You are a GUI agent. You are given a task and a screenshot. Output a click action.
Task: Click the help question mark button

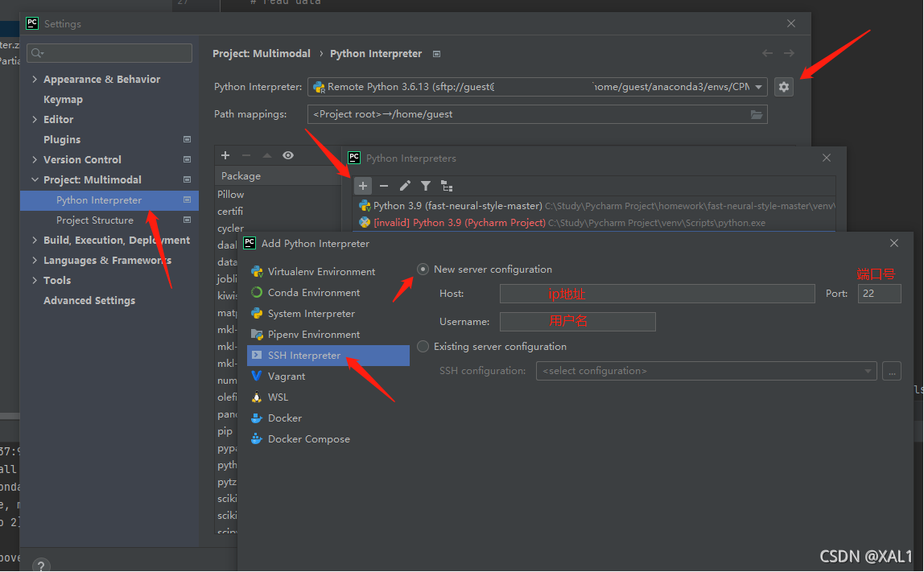41,566
